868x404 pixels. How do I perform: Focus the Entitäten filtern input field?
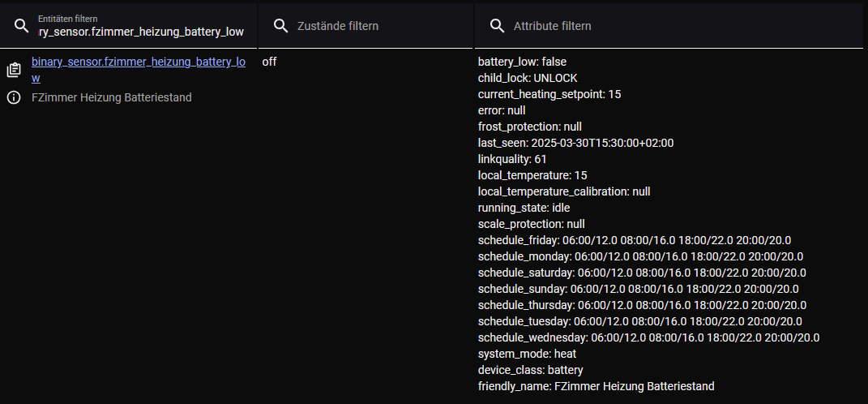click(x=140, y=32)
